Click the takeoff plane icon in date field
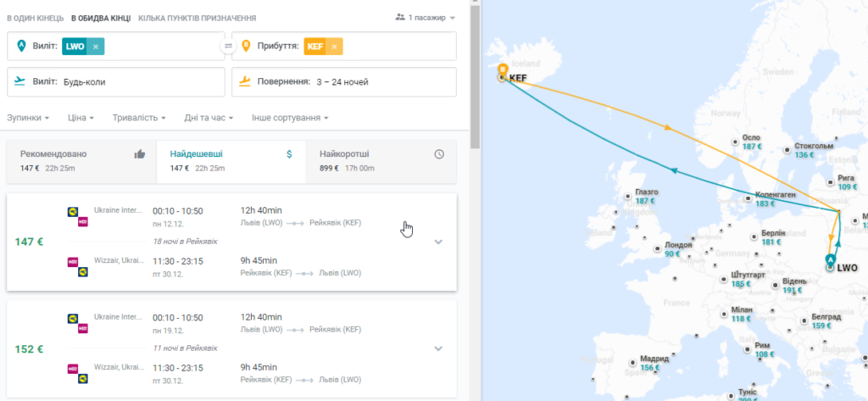Viewport: 868px width, 401px height. click(20, 81)
